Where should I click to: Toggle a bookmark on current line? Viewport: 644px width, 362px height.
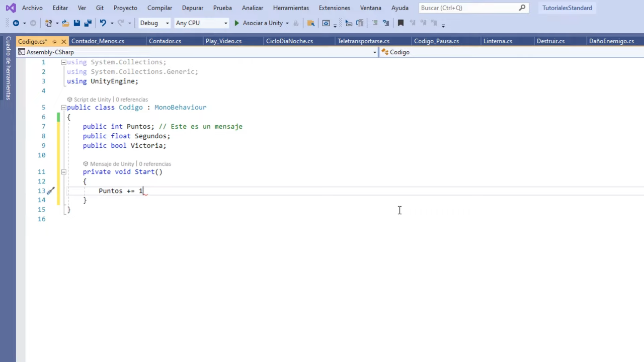click(x=400, y=23)
